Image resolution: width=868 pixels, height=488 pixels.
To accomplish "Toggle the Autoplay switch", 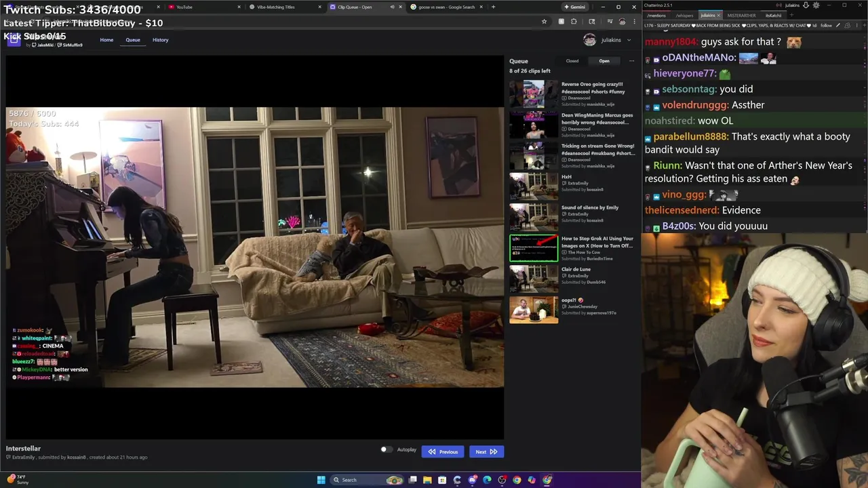I will (387, 449).
